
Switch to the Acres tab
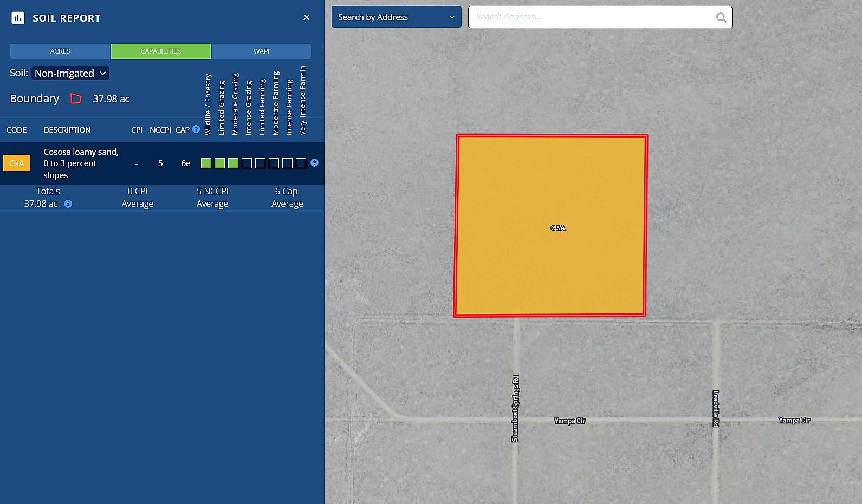point(60,51)
